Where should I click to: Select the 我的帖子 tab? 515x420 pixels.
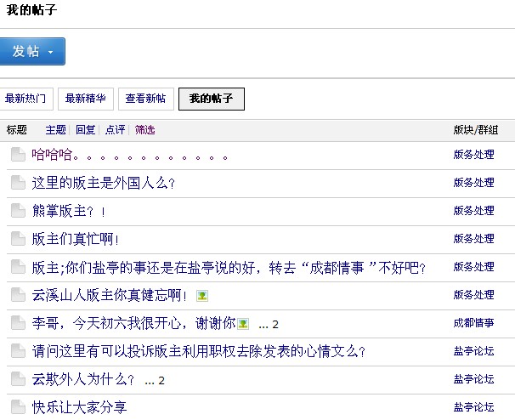coord(211,99)
